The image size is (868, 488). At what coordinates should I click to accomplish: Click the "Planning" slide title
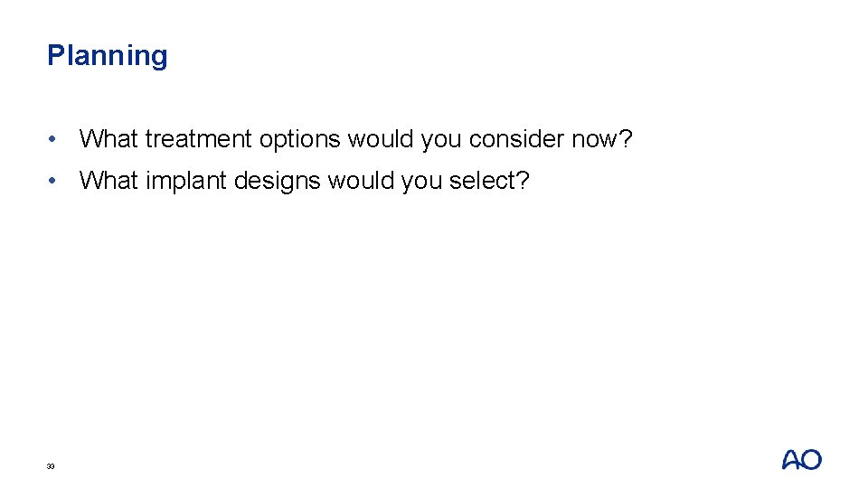click(107, 56)
